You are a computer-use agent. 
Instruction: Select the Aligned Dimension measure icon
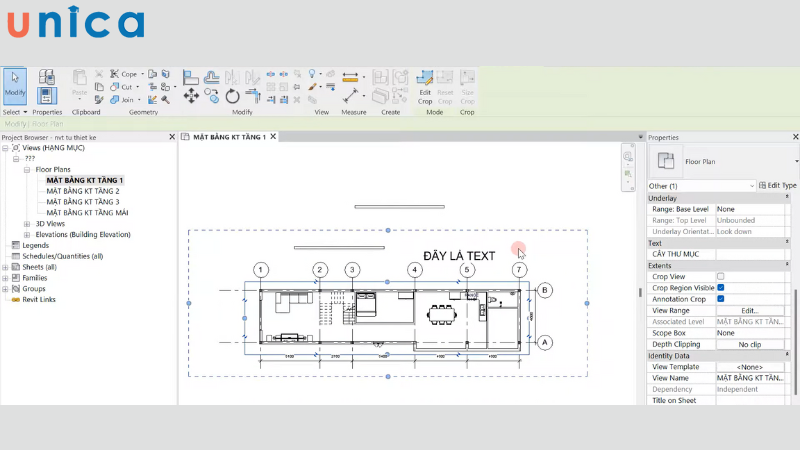coord(351,76)
